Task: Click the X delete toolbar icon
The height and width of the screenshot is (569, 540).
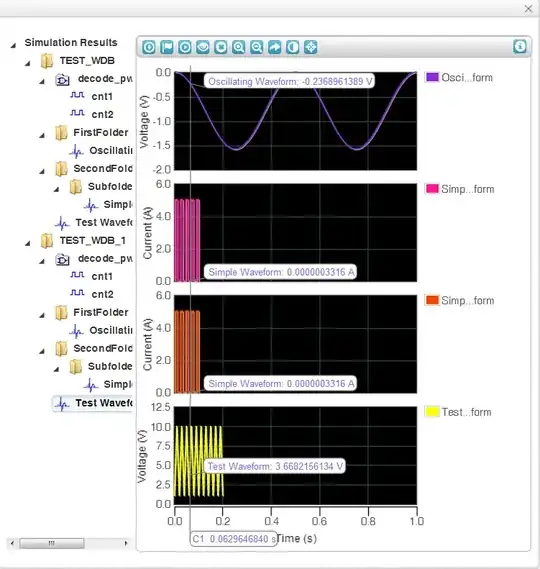Action: pos(221,47)
